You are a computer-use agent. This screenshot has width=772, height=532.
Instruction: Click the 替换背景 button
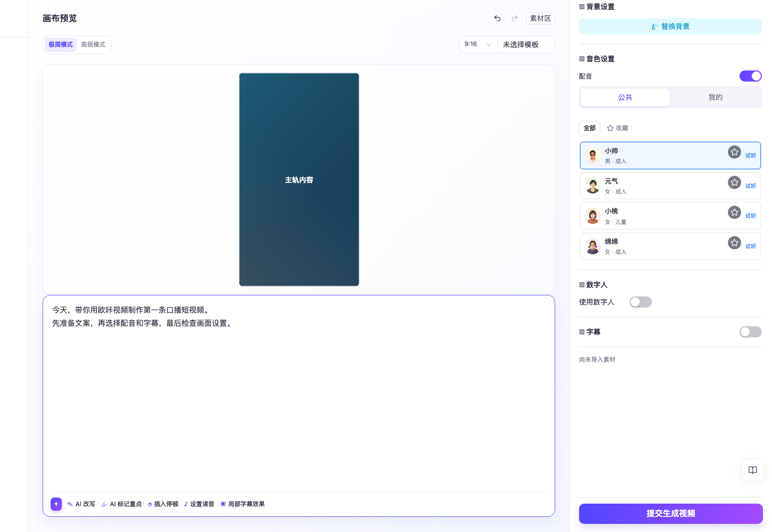(670, 26)
